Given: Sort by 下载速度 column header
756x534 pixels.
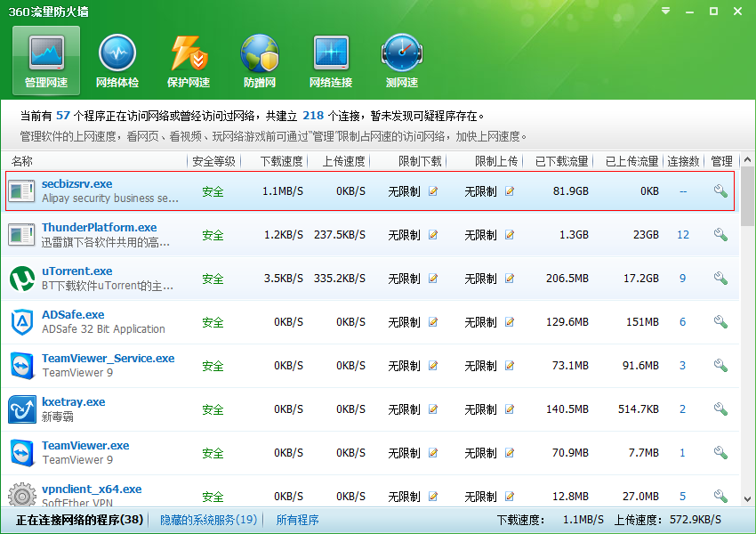Looking at the screenshot, I should (282, 161).
